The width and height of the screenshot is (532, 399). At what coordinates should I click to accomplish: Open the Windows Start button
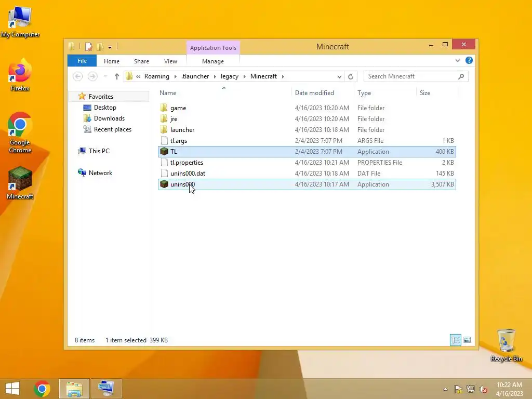tap(12, 389)
